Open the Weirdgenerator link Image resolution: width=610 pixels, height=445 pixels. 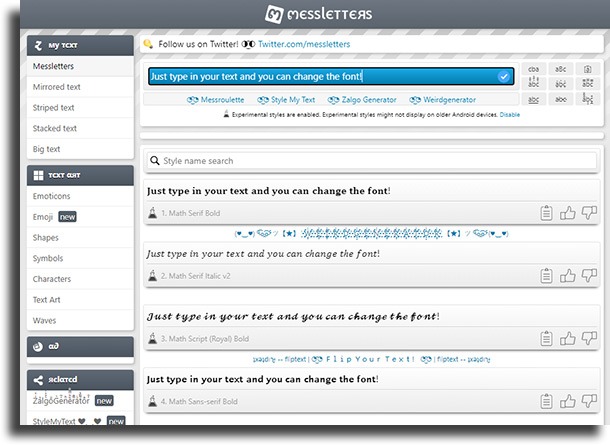[443, 100]
